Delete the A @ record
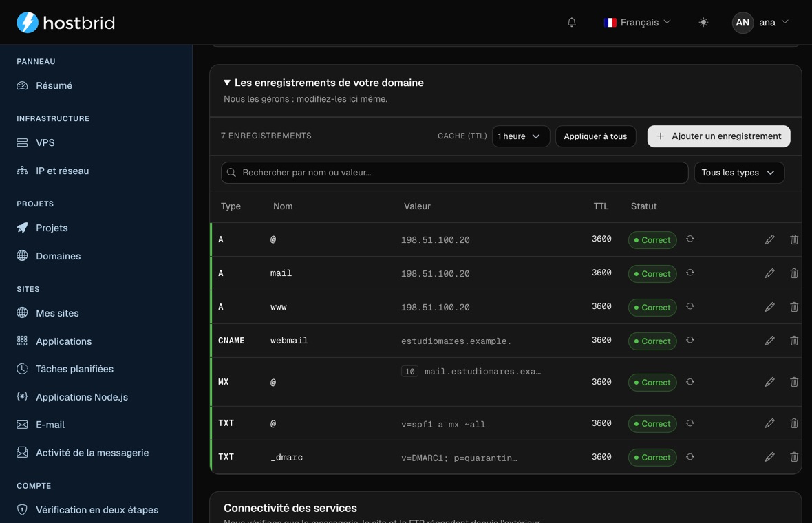This screenshot has height=523, width=812. 794,239
